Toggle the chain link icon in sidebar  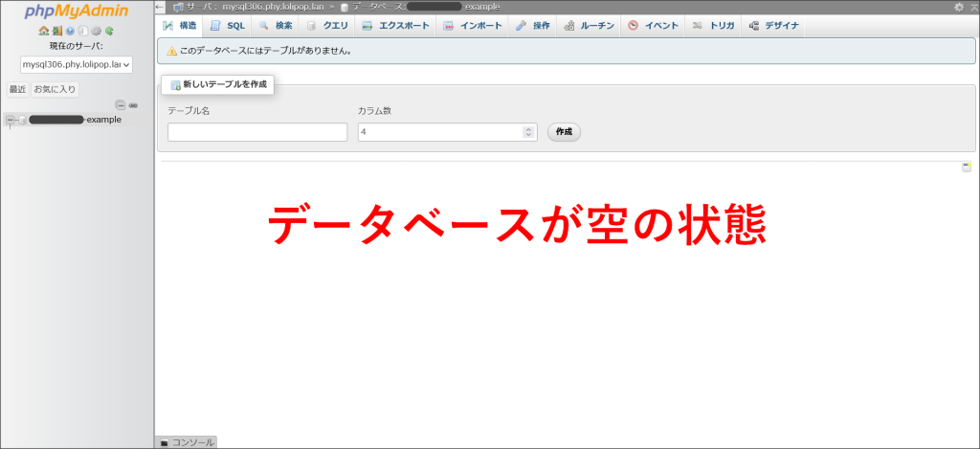[133, 105]
